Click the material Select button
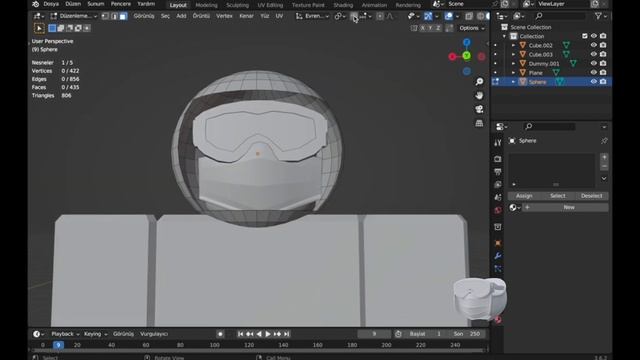The width and height of the screenshot is (640, 360). [558, 196]
